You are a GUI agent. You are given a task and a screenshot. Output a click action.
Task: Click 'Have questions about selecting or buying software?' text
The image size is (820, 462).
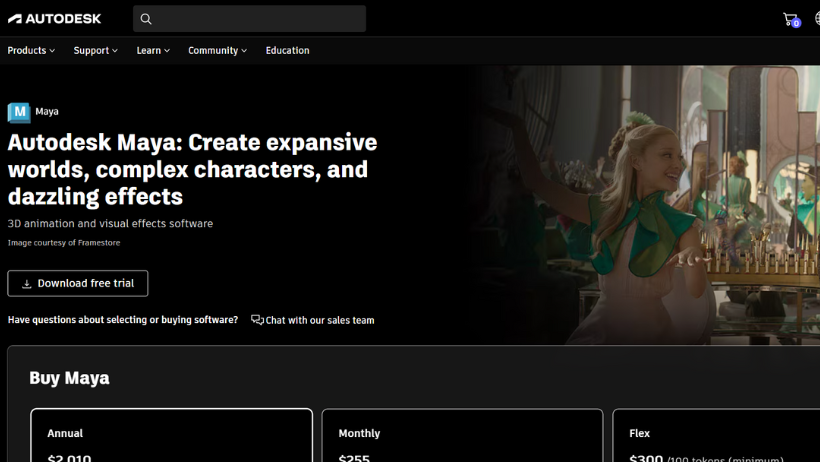point(123,320)
